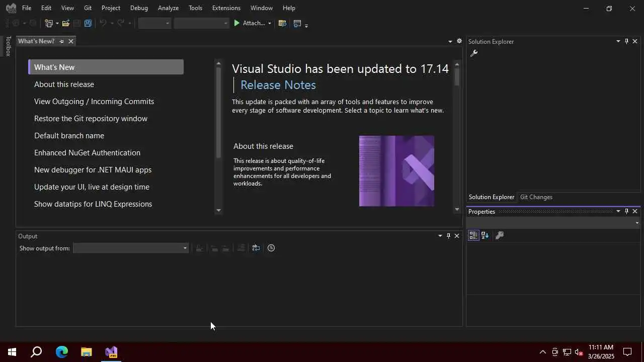
Task: Click the topic list scrollbar thumb
Action: [x=218, y=113]
